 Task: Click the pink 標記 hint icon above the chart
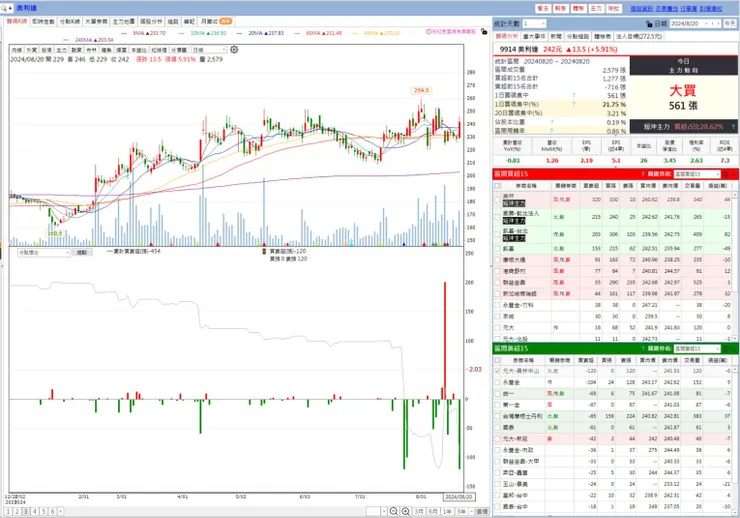(x=429, y=32)
